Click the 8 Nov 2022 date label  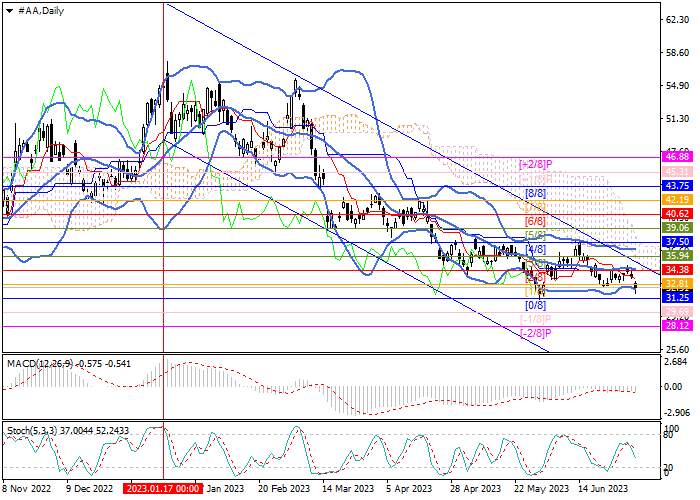click(x=26, y=488)
